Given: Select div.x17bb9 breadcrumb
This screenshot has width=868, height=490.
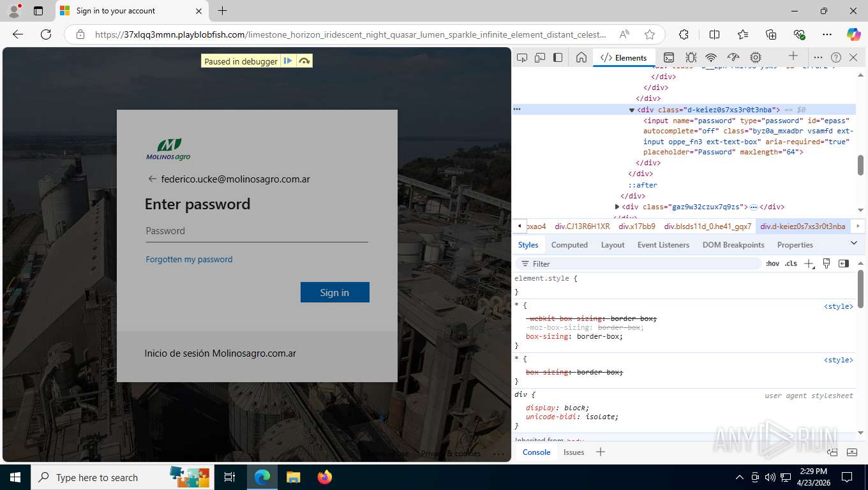Looking at the screenshot, I should [x=637, y=226].
